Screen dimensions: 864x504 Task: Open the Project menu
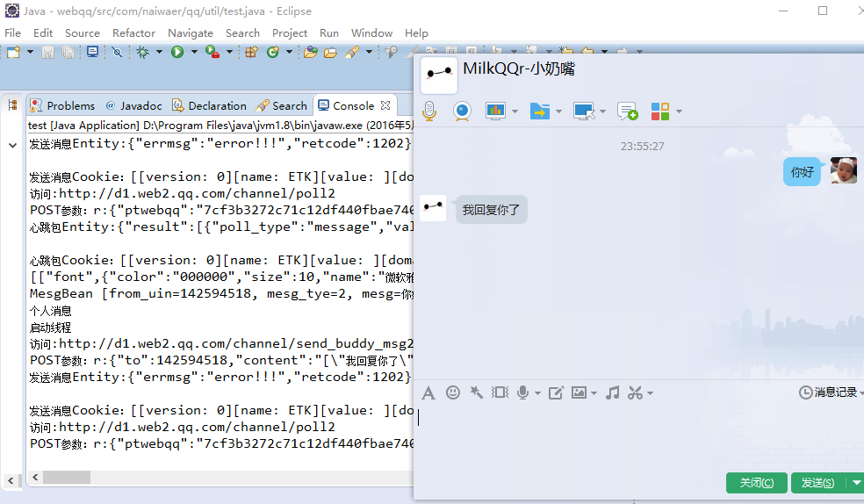(x=290, y=33)
